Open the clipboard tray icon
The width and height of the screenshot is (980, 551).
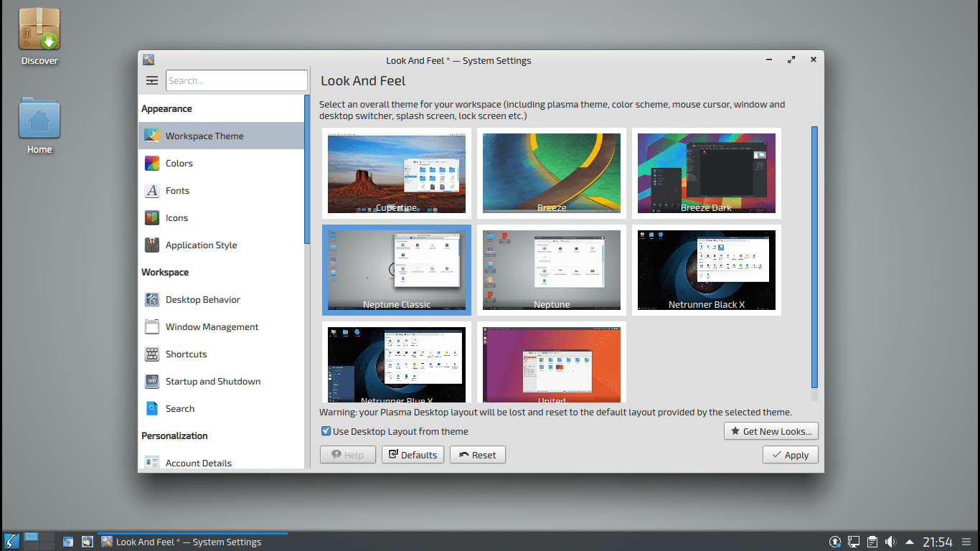coord(872,542)
